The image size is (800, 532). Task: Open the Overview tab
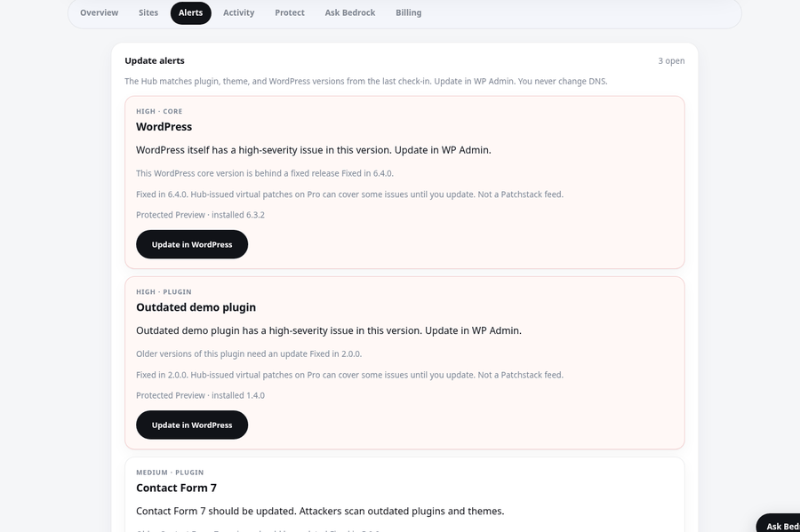tap(99, 12)
